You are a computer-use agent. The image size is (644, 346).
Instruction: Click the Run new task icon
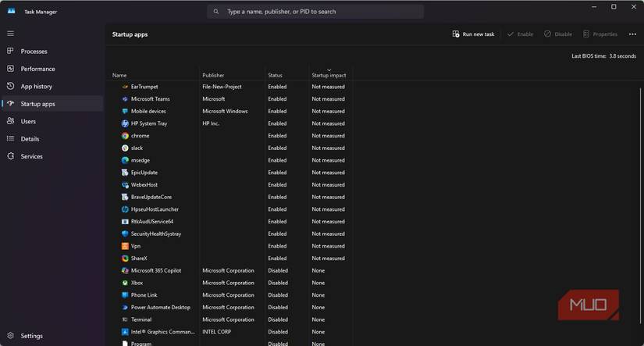click(x=456, y=34)
